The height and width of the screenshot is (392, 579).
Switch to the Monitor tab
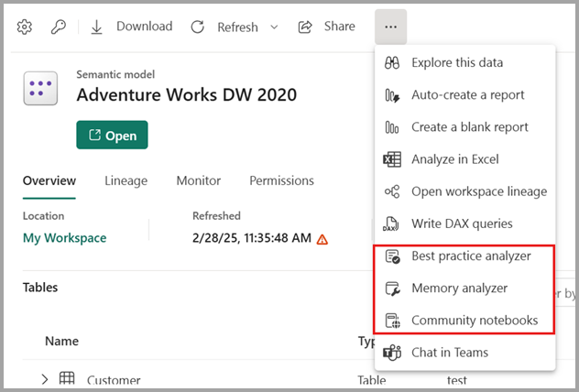click(x=198, y=180)
